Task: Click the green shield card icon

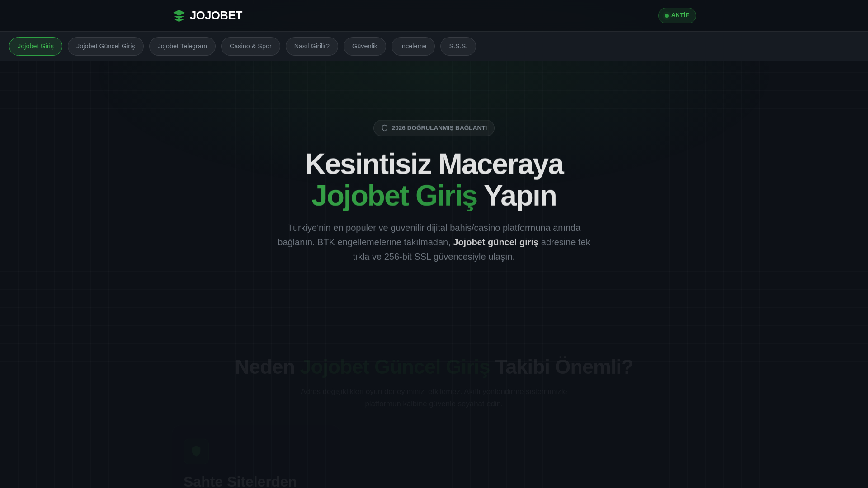Action: tap(196, 451)
